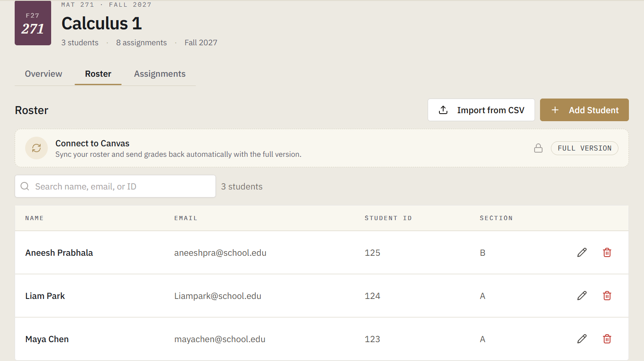Click the 3 students label under Calculus 1

tap(80, 43)
